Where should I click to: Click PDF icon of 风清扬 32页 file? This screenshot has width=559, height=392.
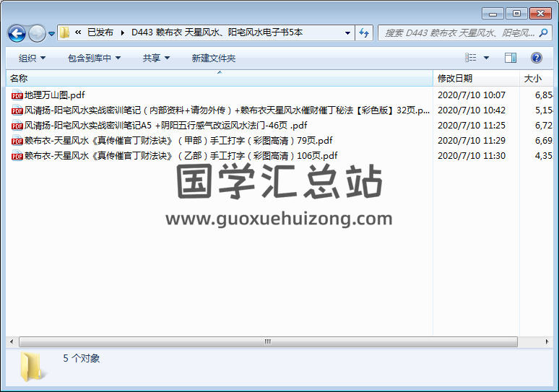17,110
